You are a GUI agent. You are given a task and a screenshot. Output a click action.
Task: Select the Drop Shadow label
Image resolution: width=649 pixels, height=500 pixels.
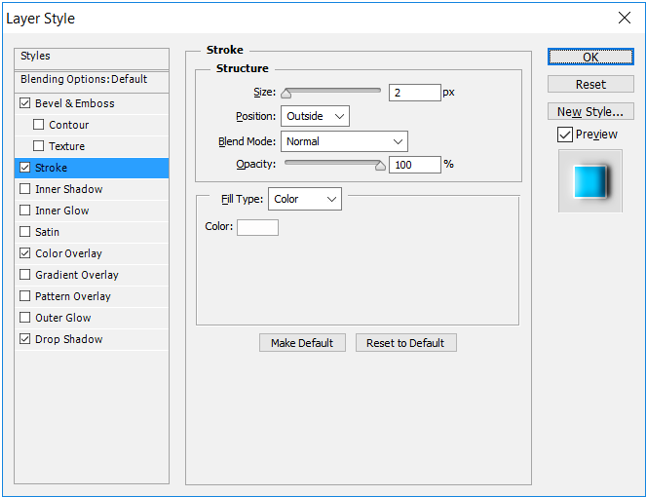click(x=69, y=339)
